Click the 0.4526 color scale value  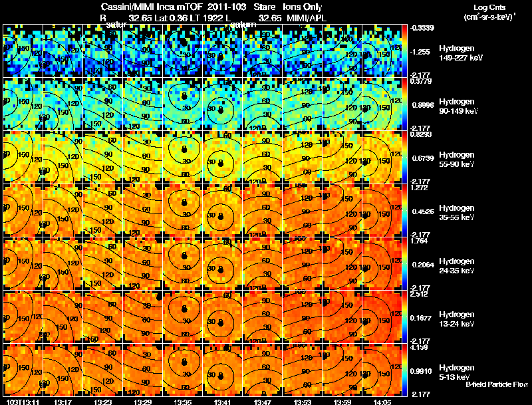click(x=423, y=211)
